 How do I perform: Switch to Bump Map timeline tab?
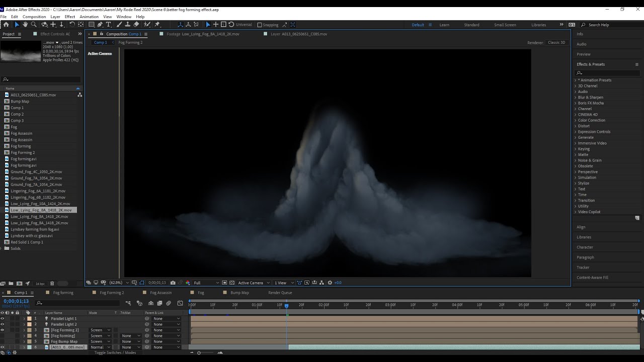click(239, 293)
